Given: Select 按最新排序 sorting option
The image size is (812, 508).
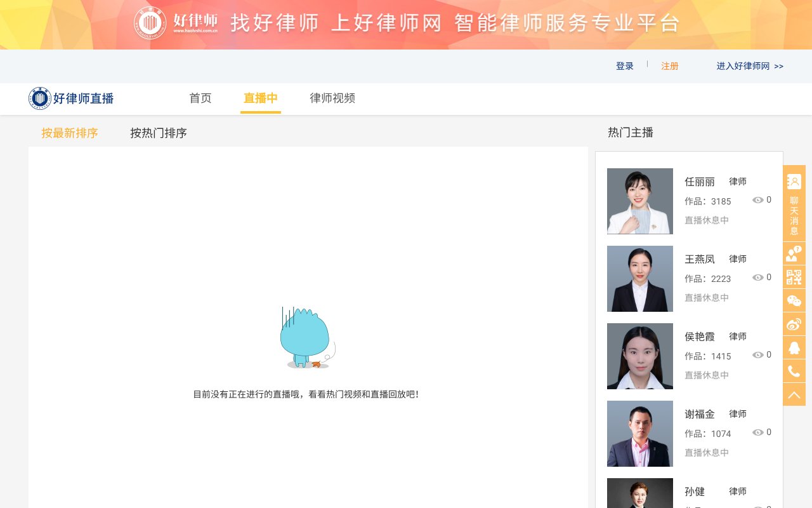Looking at the screenshot, I should (69, 133).
